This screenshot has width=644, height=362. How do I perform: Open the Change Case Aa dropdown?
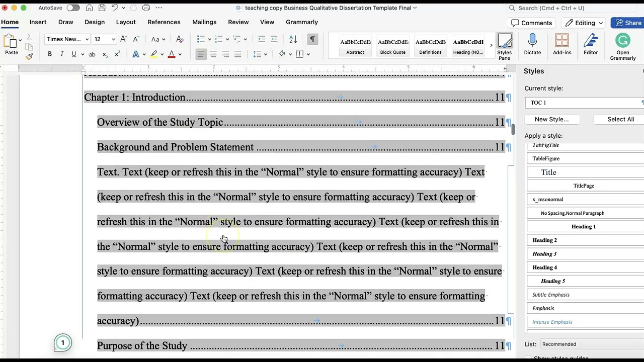(158, 39)
